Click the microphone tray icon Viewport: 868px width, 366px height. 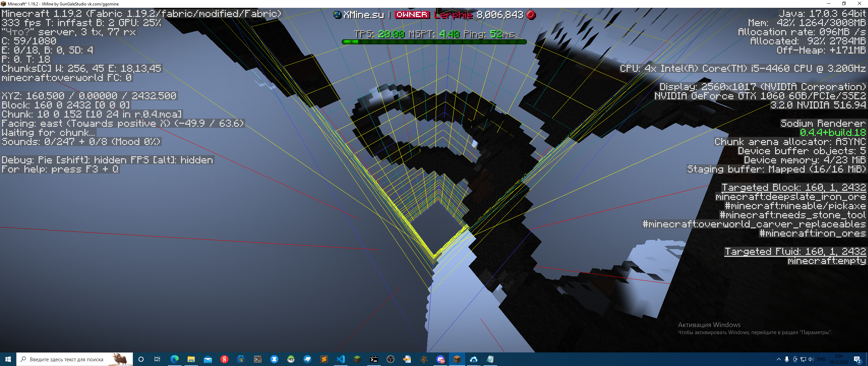pyautogui.click(x=787, y=359)
